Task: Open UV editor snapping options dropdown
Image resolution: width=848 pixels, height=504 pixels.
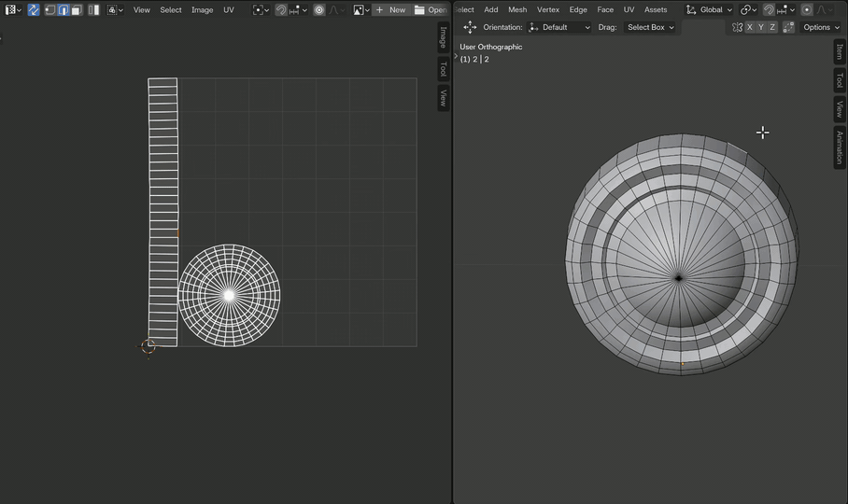Action: coord(298,9)
